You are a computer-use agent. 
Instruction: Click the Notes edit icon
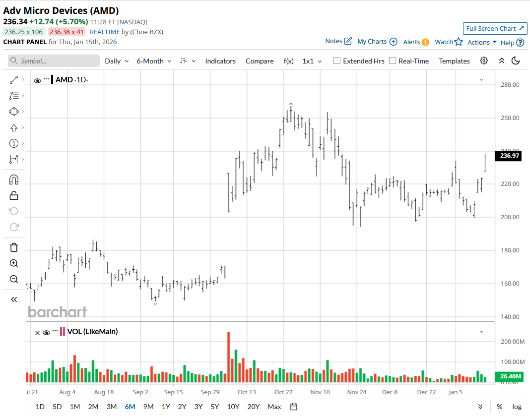(348, 41)
